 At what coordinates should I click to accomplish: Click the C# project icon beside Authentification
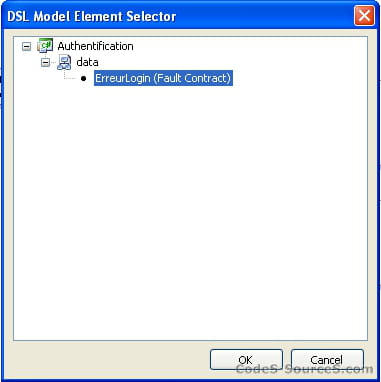click(45, 45)
